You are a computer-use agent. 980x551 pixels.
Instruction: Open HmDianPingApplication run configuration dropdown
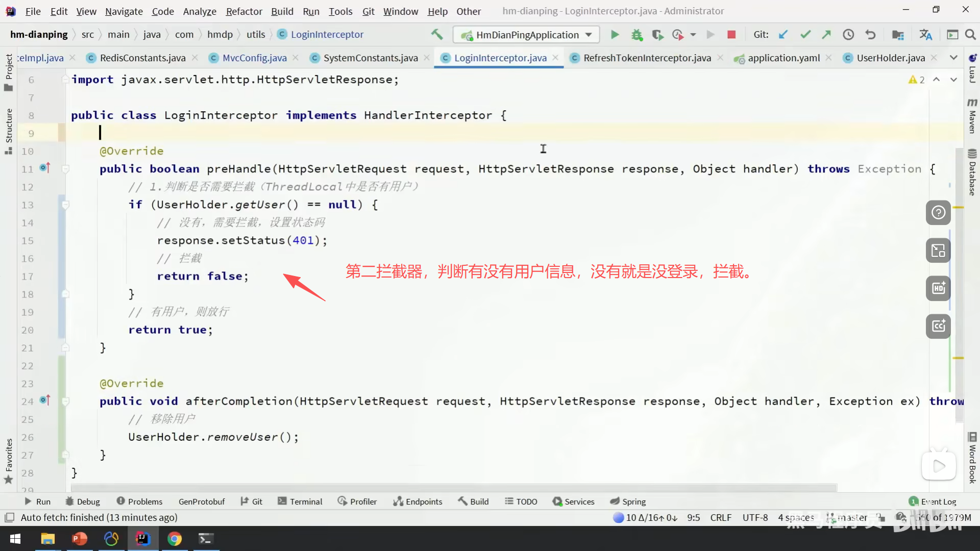pos(526,35)
